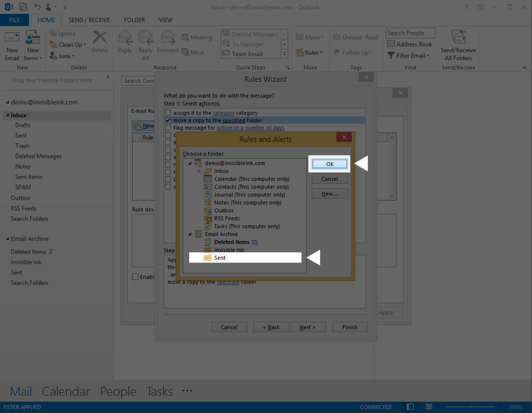Open the Follow Up dropdown
532x413 pixels.
[x=353, y=53]
